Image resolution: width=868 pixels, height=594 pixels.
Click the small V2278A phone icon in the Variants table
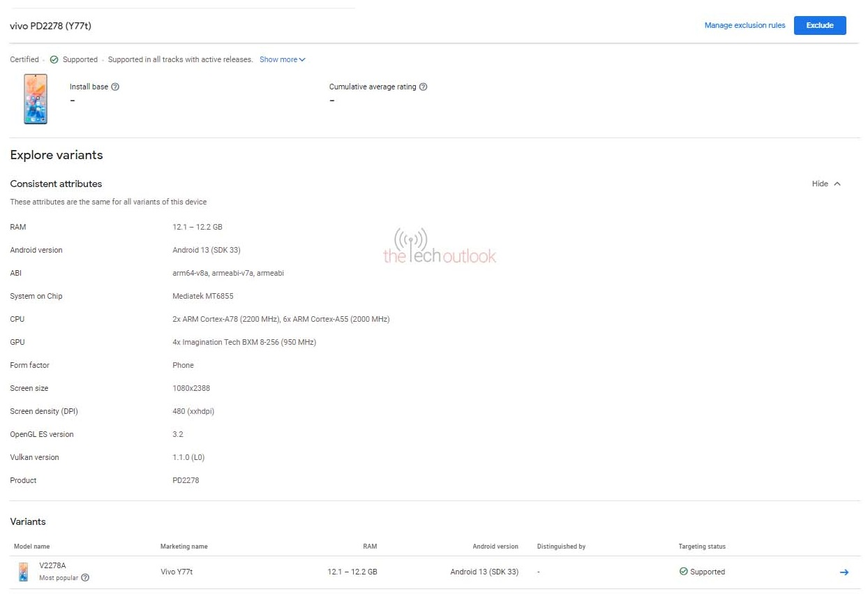click(24, 572)
